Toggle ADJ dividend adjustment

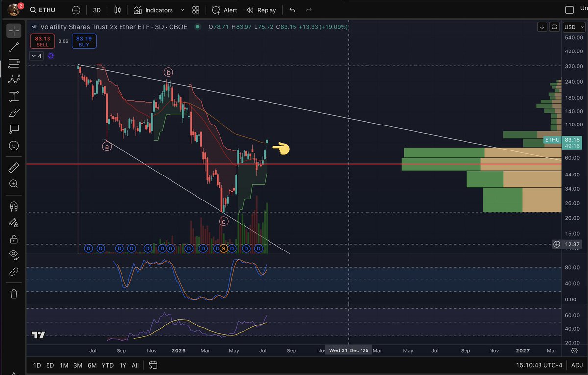(x=577, y=365)
